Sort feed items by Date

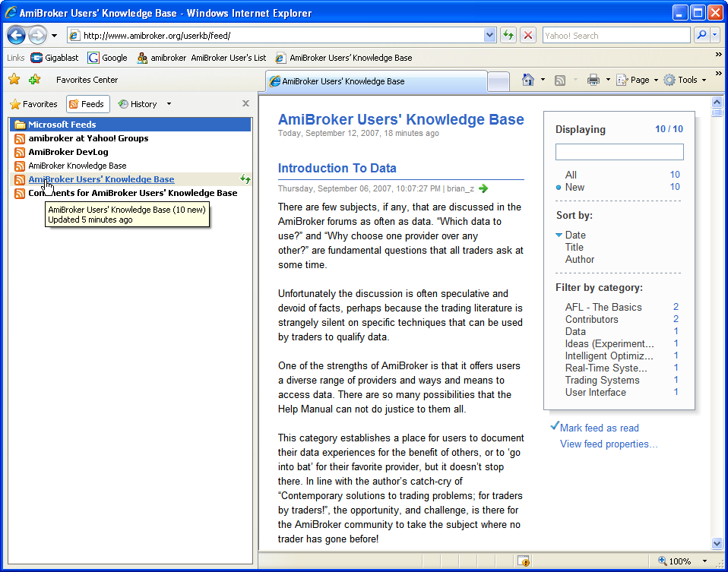pyautogui.click(x=575, y=235)
